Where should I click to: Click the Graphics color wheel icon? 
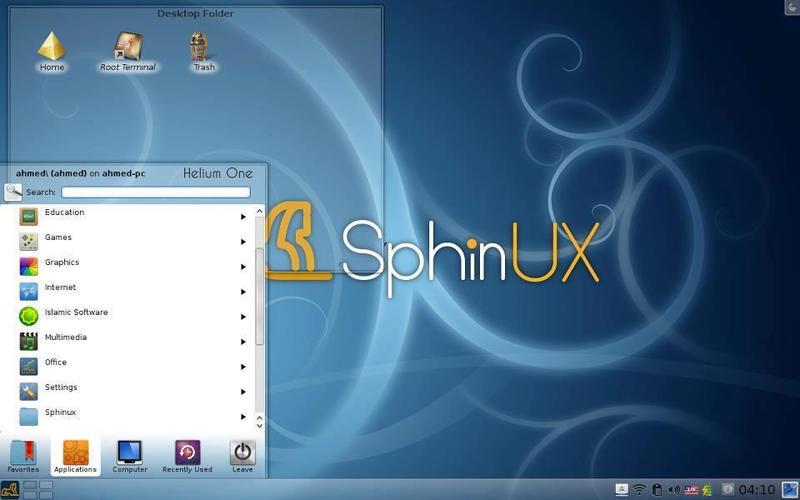click(x=29, y=267)
